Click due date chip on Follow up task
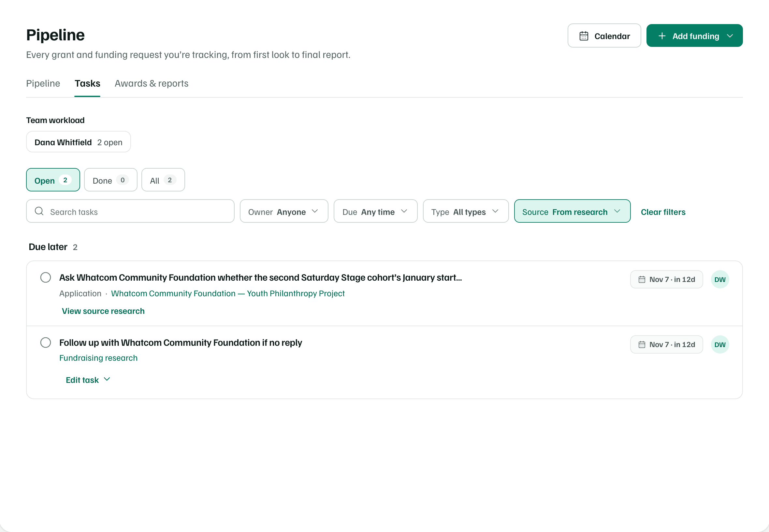The width and height of the screenshot is (769, 532). pyautogui.click(x=666, y=344)
